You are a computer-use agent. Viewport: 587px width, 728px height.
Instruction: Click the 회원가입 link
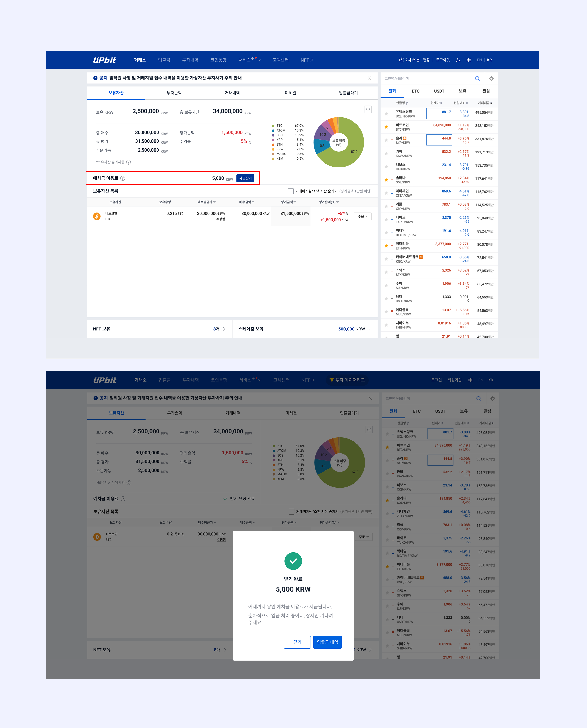pyautogui.click(x=454, y=380)
